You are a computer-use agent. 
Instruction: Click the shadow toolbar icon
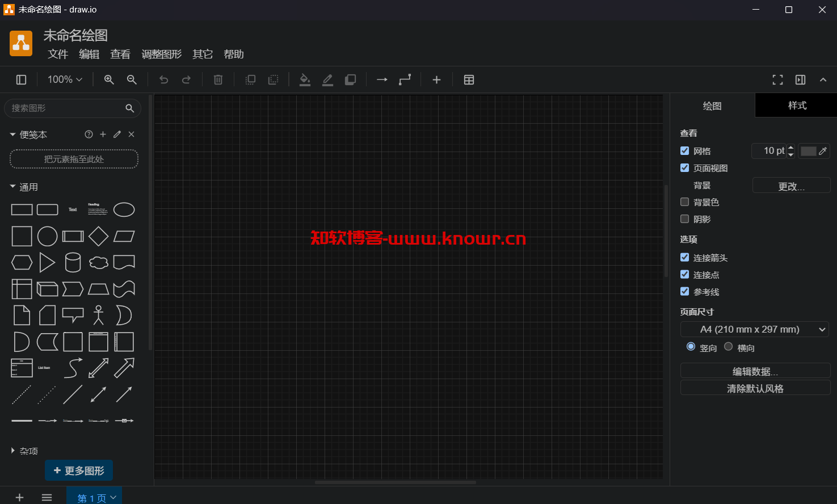(350, 80)
